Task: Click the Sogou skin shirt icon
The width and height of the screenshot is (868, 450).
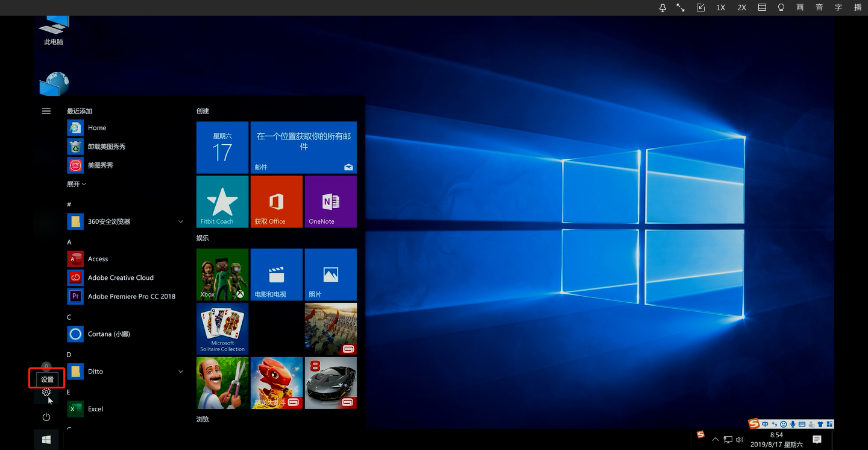Action: click(820, 424)
